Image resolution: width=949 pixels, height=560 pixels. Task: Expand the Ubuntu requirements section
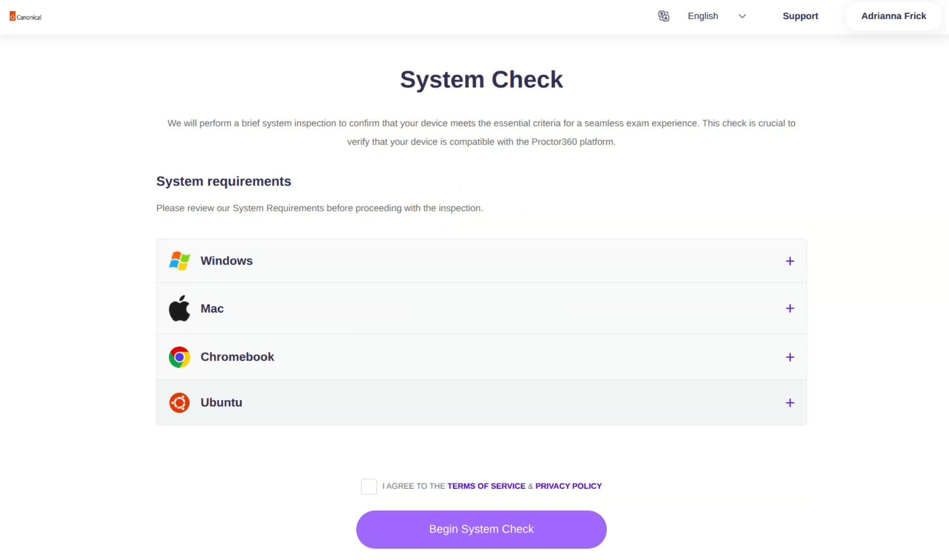[x=790, y=403]
